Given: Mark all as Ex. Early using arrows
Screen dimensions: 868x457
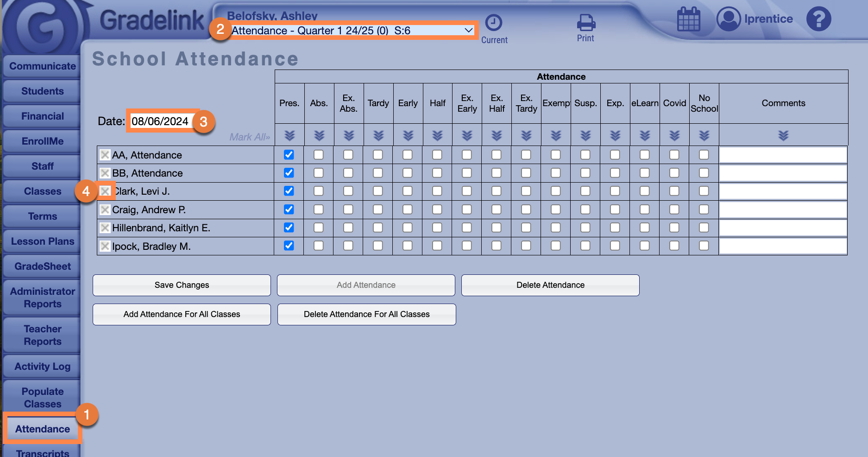Looking at the screenshot, I should [467, 135].
